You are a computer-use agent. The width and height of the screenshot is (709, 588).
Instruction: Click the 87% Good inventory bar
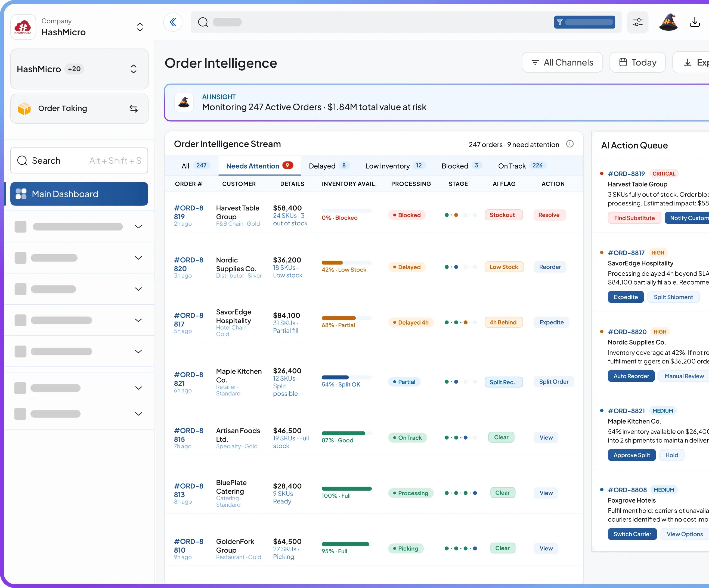[x=346, y=433]
